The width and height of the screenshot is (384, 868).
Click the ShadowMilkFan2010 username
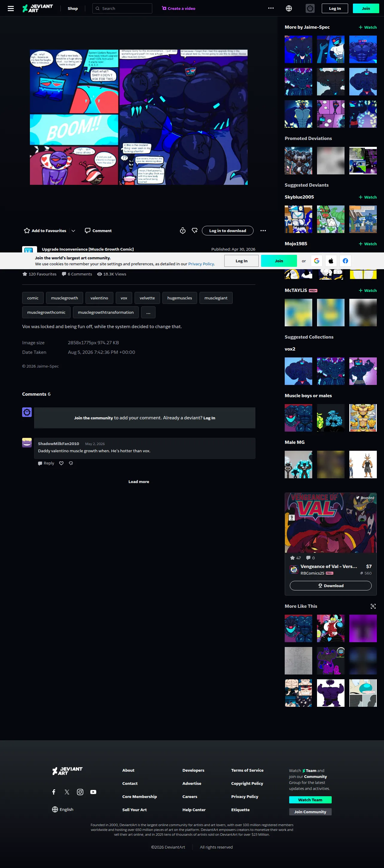point(59,444)
